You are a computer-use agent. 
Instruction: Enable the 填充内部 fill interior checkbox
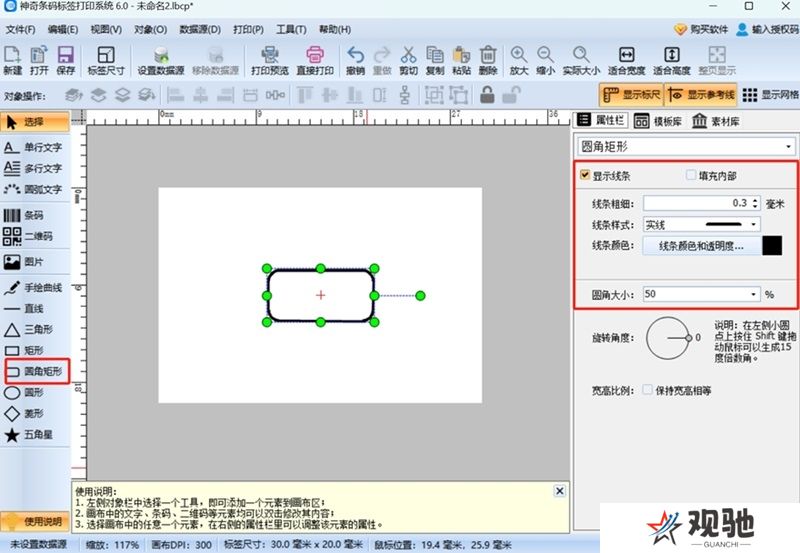690,175
